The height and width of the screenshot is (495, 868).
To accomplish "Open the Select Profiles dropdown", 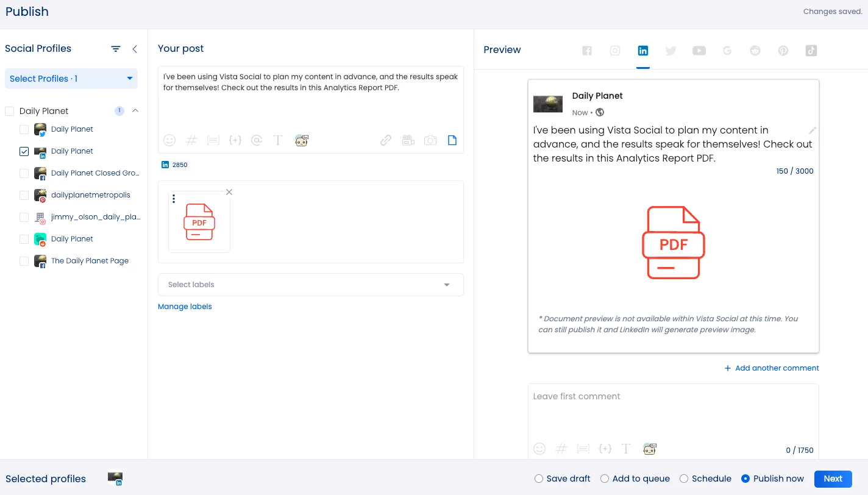I will click(71, 79).
